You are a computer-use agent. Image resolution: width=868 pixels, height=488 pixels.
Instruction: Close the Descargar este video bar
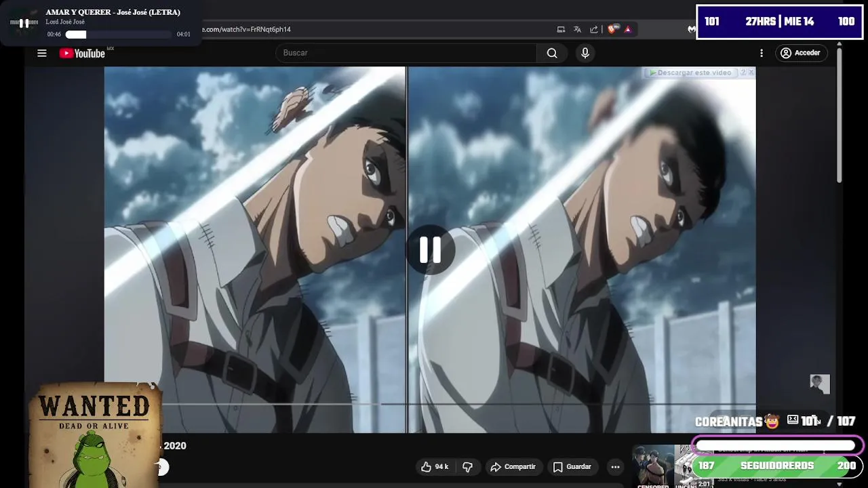tap(751, 73)
